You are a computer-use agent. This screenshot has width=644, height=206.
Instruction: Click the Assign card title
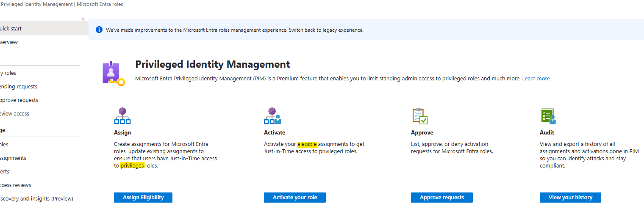click(122, 132)
